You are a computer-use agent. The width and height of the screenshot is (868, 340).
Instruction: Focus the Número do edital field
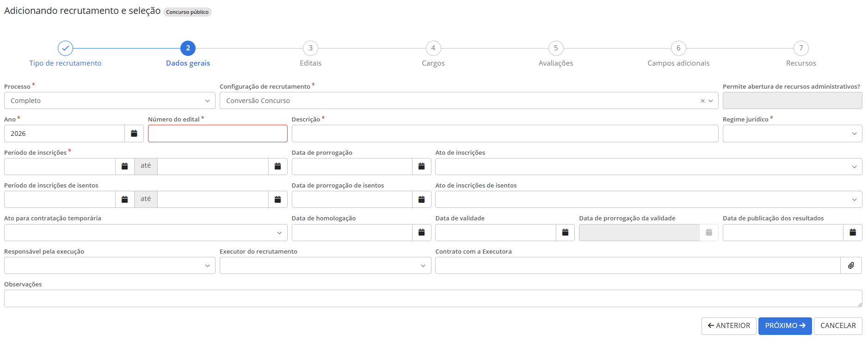[217, 134]
